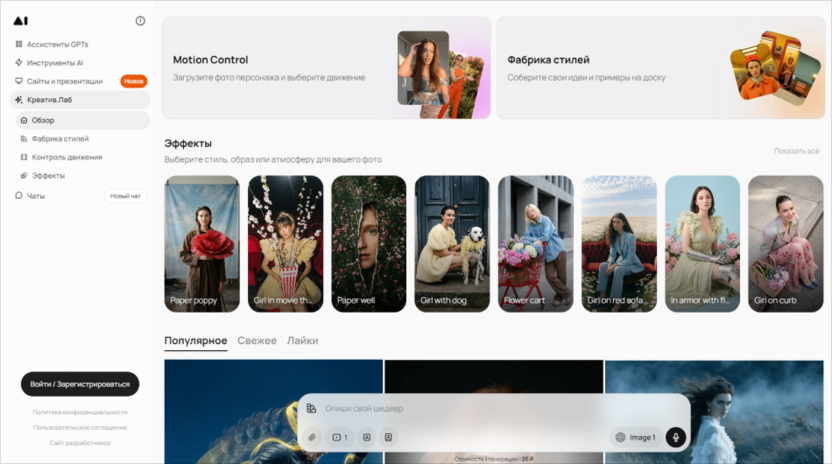Click the aspect ratio icon button
This screenshot has width=832, height=464.
tap(388, 437)
